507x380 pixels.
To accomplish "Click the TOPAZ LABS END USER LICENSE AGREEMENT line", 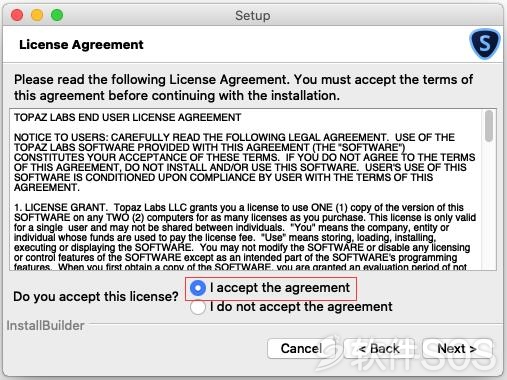I will pyautogui.click(x=127, y=117).
